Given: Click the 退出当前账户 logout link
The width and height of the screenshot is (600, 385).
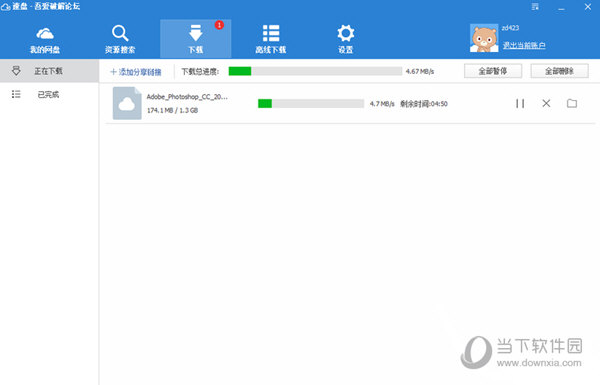Looking at the screenshot, I should 524,45.
